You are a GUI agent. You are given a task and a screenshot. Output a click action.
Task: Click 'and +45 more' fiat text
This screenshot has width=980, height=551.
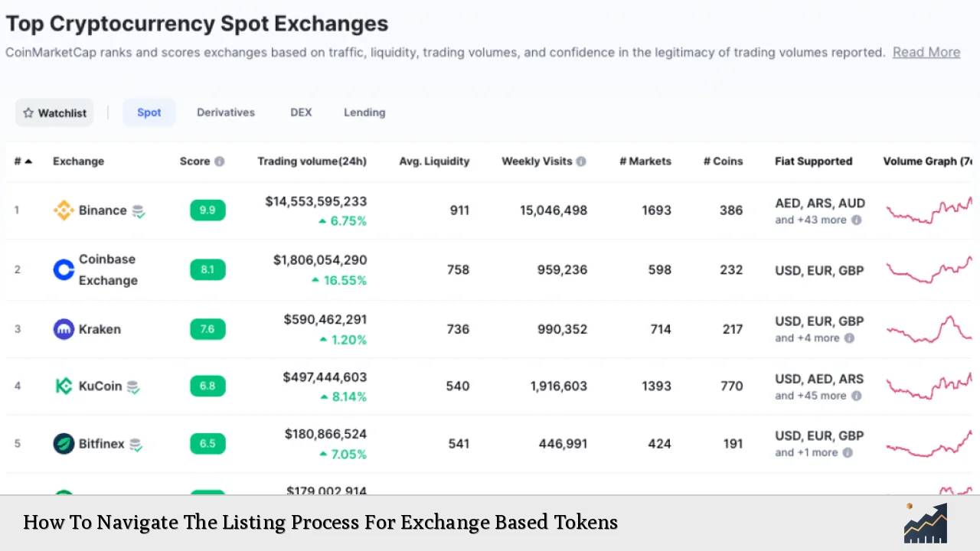[x=811, y=396]
